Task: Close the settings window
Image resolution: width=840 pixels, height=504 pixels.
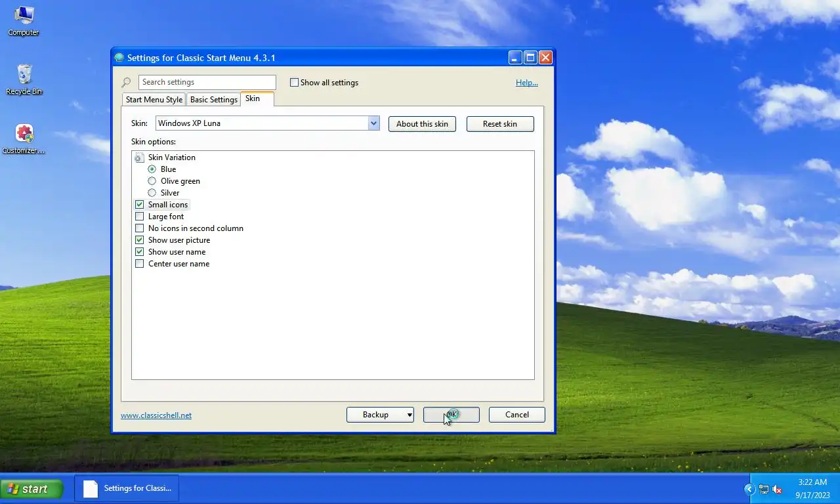Action: coord(545,58)
